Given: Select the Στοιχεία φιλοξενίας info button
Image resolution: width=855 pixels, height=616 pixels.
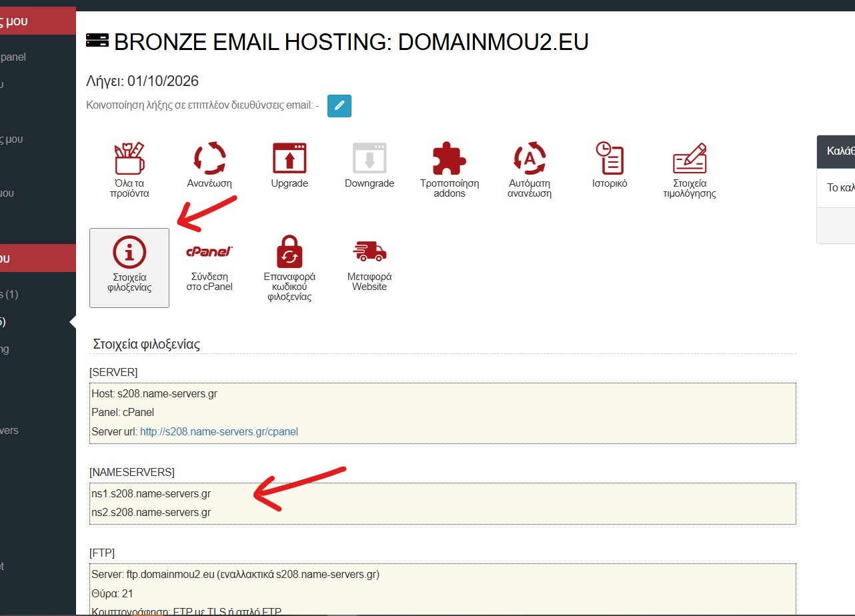Looking at the screenshot, I should click(129, 268).
